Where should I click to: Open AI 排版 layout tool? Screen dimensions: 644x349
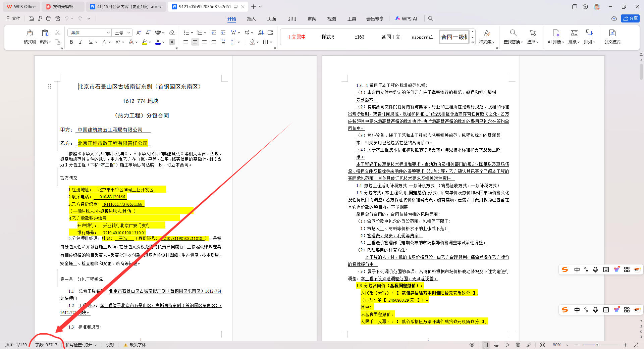(x=556, y=37)
